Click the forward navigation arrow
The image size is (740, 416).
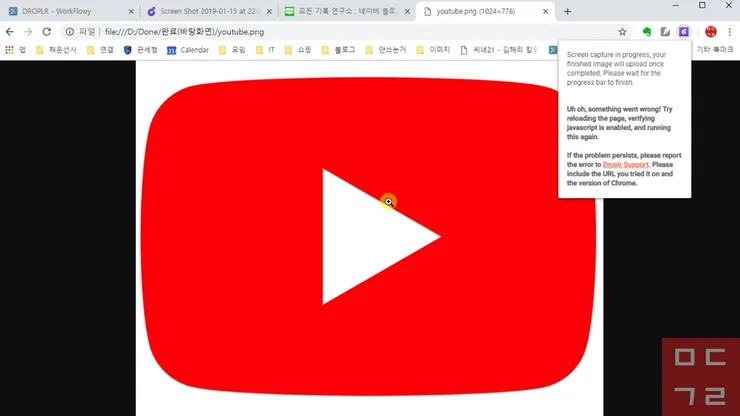pyautogui.click(x=28, y=32)
